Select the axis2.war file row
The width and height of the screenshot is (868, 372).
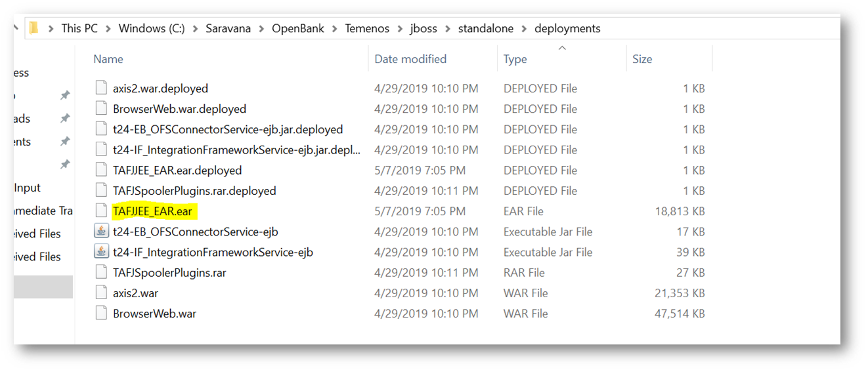pyautogui.click(x=135, y=293)
